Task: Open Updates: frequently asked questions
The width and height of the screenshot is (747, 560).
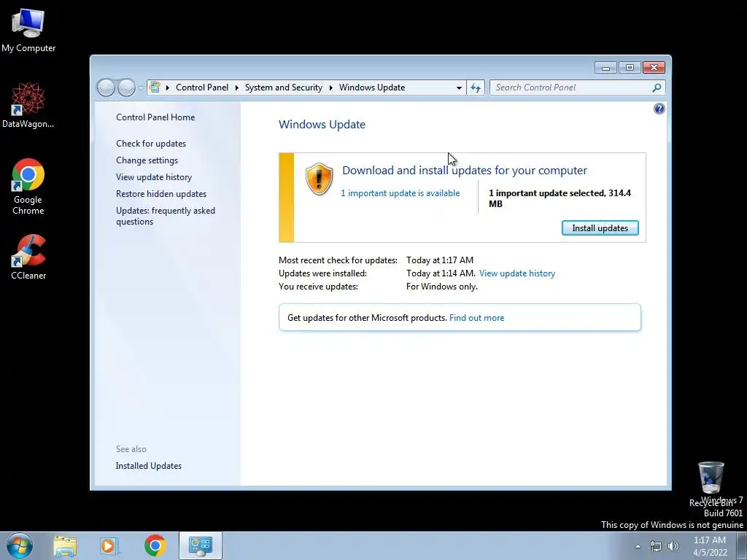Action: click(x=166, y=216)
